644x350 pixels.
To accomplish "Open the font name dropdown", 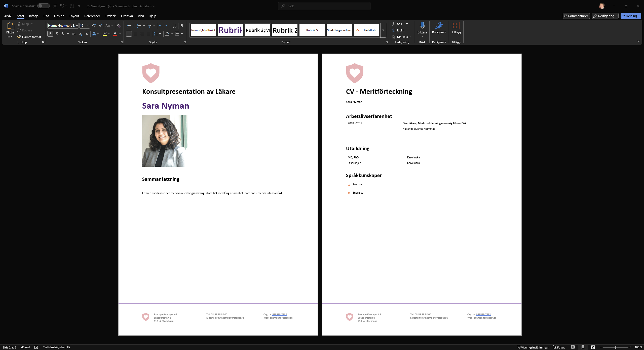I will coord(77,26).
